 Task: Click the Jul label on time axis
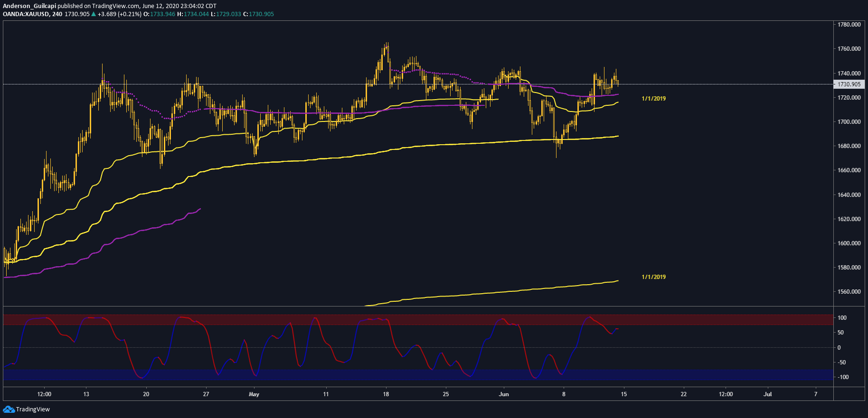(768, 394)
